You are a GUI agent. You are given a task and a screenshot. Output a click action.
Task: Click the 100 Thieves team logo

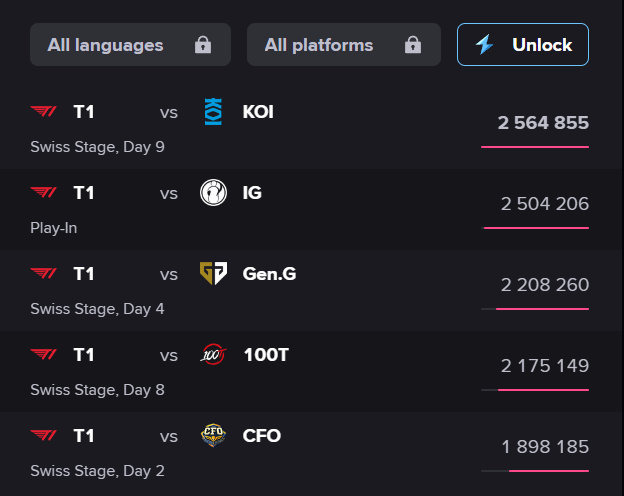pos(213,354)
